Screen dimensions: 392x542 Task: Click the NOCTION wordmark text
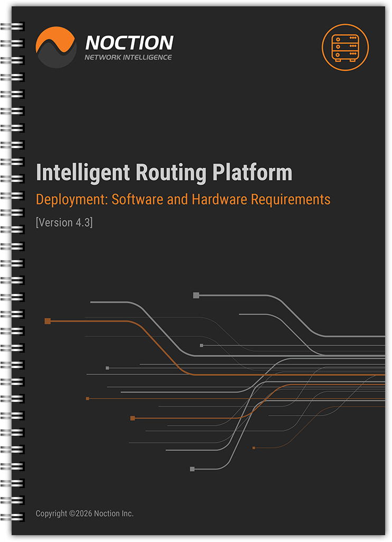pos(129,43)
